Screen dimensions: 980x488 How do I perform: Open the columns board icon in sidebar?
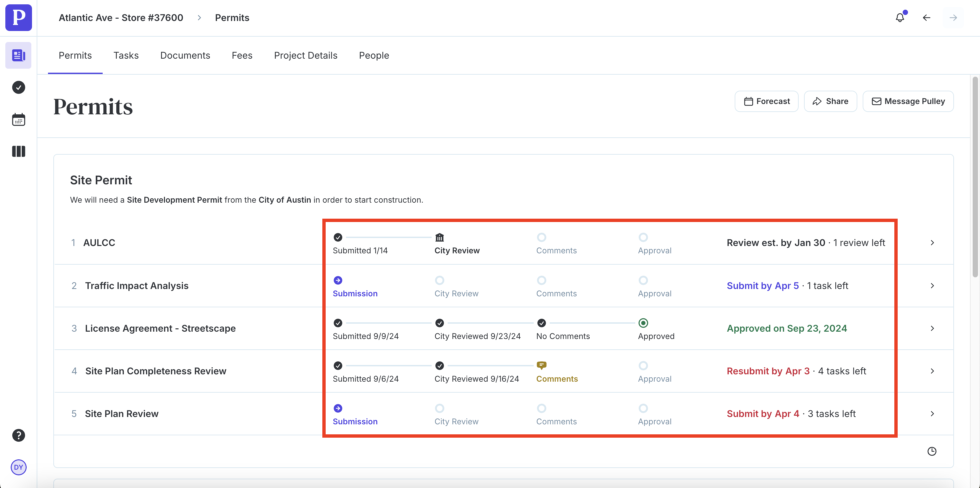click(18, 151)
